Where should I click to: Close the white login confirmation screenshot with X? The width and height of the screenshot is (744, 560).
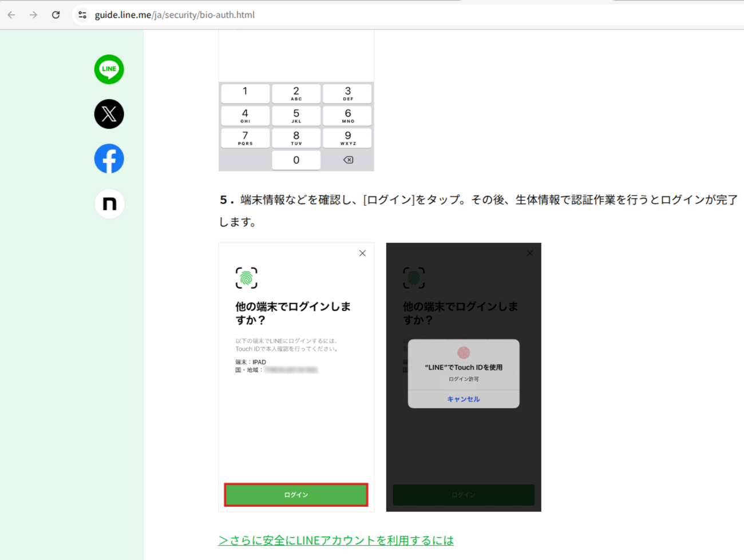[x=362, y=253]
